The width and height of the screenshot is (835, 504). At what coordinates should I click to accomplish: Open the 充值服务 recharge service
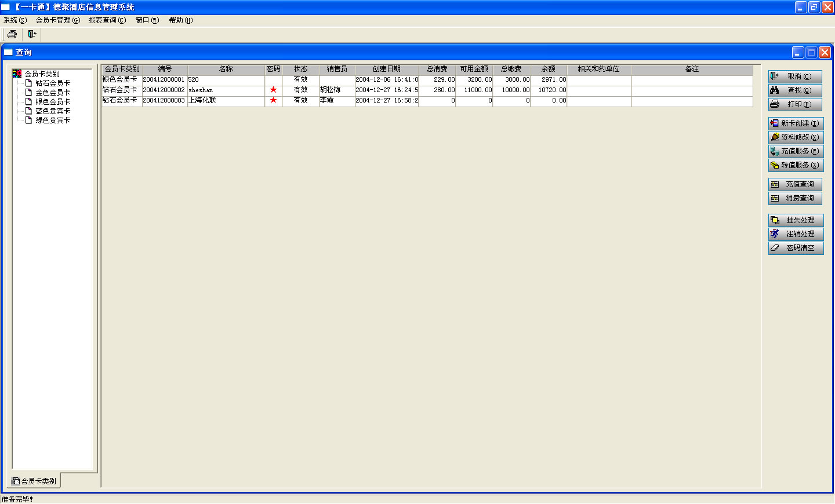pos(796,151)
